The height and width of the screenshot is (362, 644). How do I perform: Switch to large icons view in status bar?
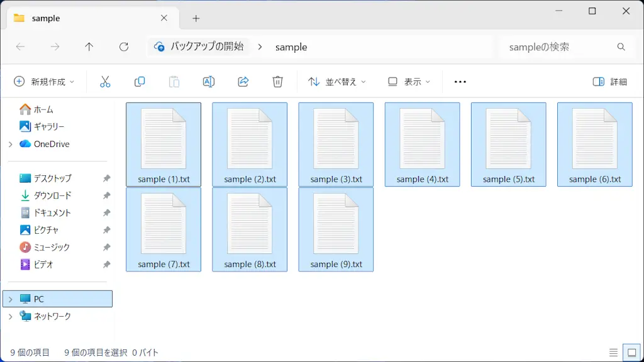[x=630, y=353]
